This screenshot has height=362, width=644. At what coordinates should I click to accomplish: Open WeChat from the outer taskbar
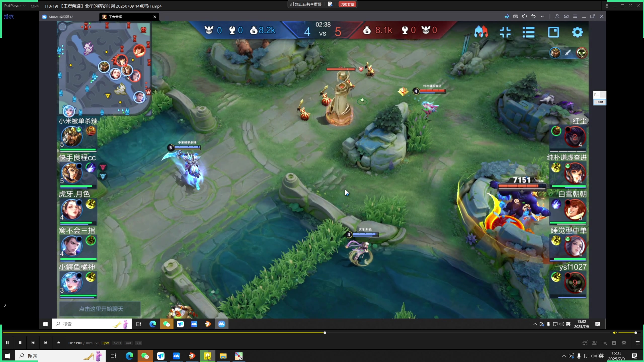[x=145, y=356]
